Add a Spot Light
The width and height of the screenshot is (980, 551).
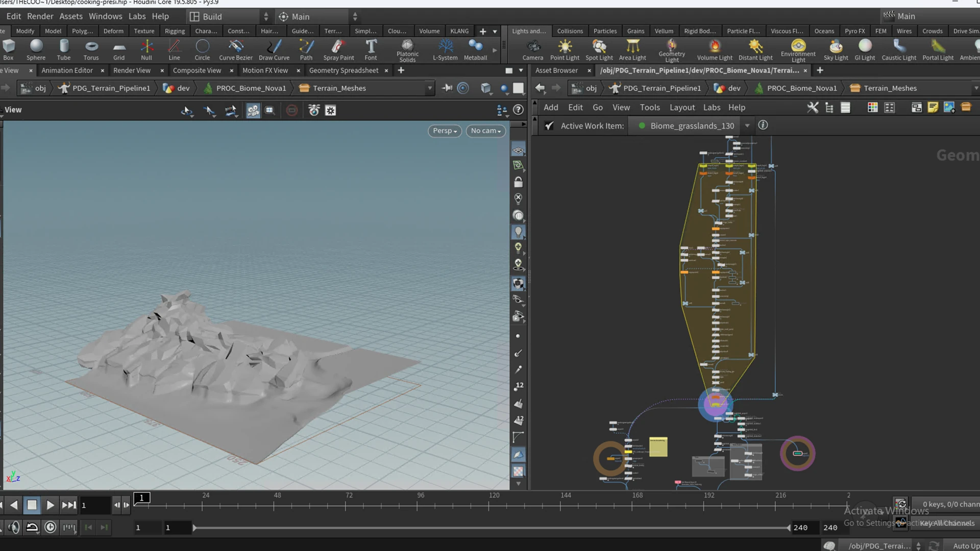[x=599, y=50]
